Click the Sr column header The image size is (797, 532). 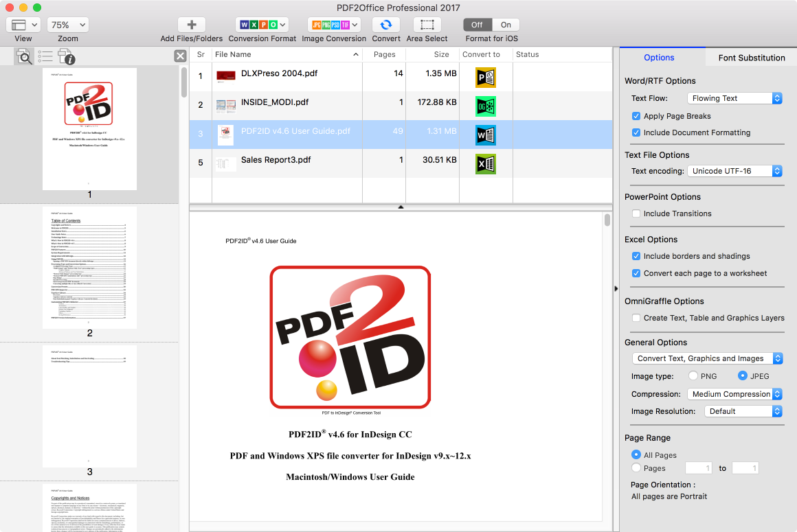(201, 54)
